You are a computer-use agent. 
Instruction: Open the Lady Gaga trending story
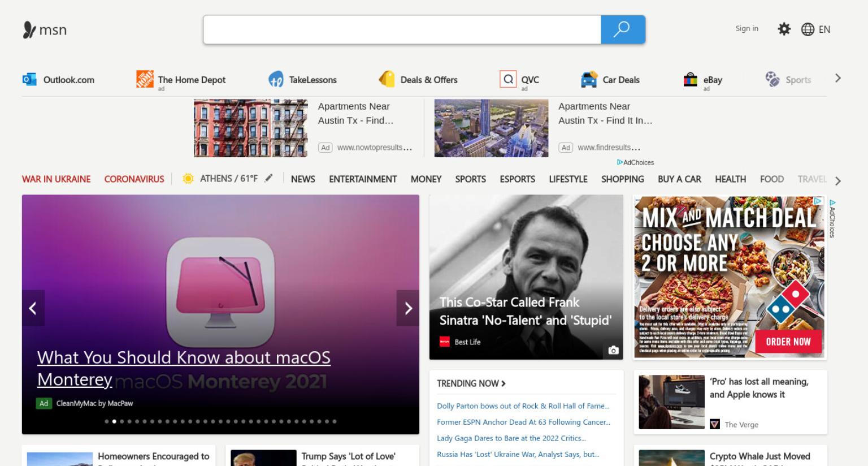511,438
